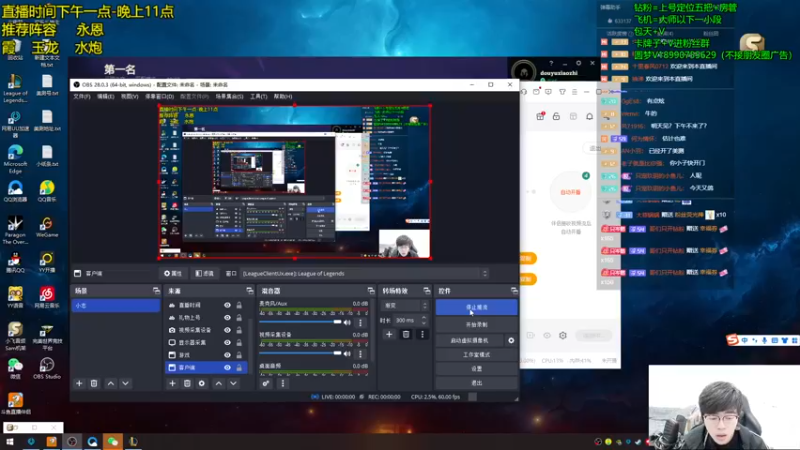The width and height of the screenshot is (800, 450).
Task: Open the transition properties three-dot menu
Action: pos(422,334)
